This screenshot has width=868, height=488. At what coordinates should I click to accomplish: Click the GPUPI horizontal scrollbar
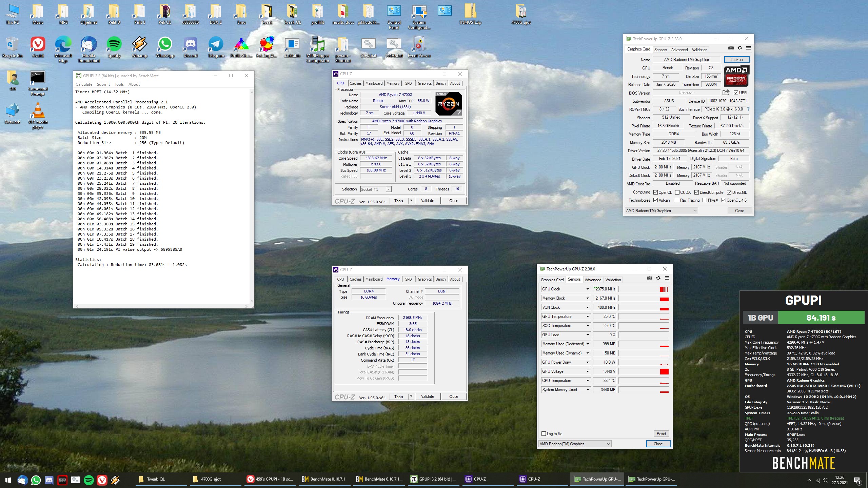[162, 306]
